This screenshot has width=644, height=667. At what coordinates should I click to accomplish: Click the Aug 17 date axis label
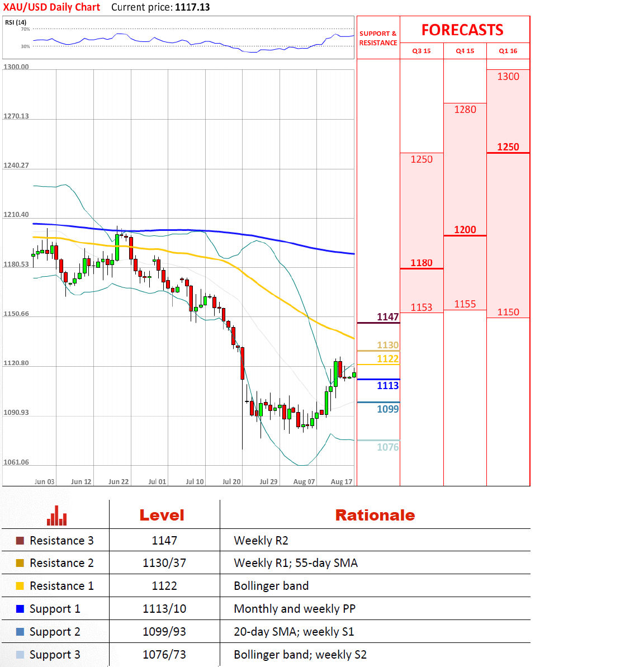tap(341, 481)
